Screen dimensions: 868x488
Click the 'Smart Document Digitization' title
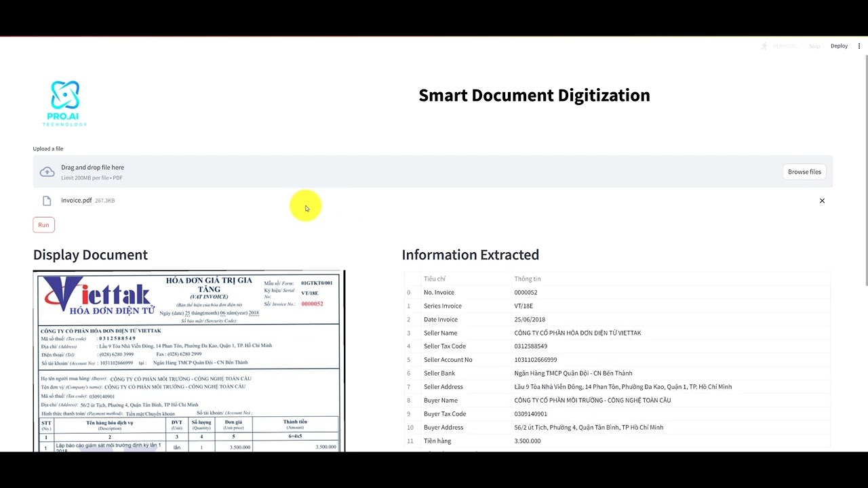click(534, 96)
